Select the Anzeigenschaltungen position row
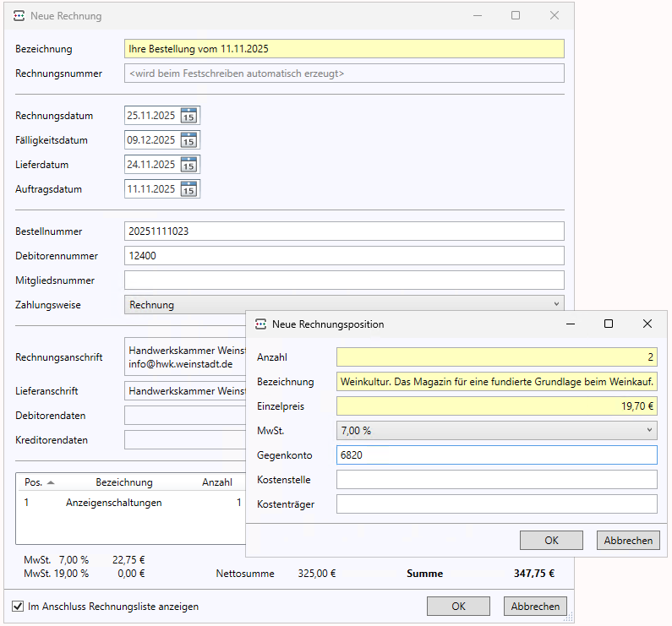Viewport: 672px width, 626px height. tap(113, 503)
